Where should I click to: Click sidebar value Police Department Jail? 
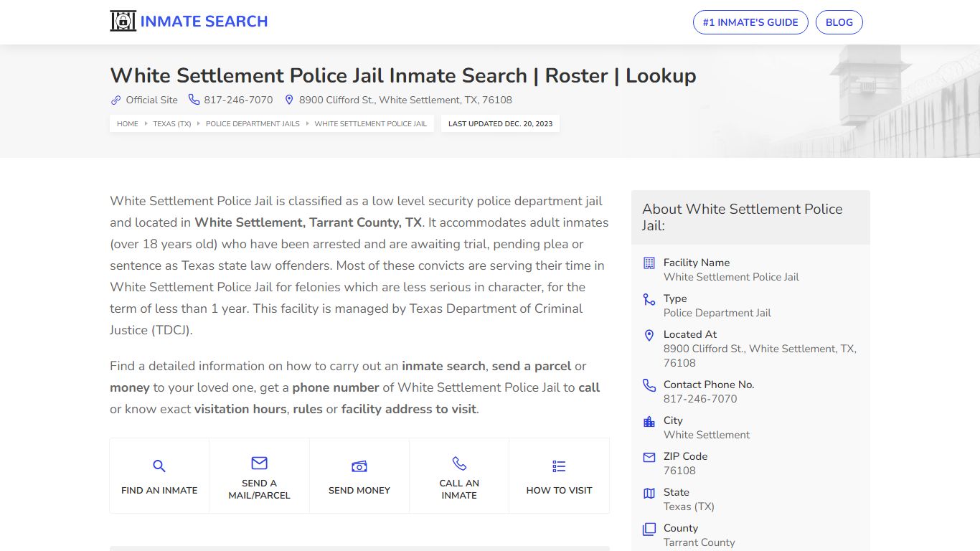[717, 313]
